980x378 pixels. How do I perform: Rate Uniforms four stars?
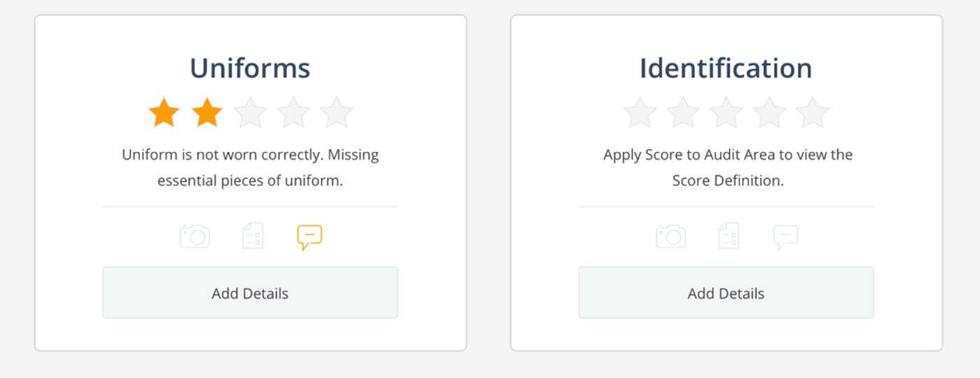[x=294, y=113]
